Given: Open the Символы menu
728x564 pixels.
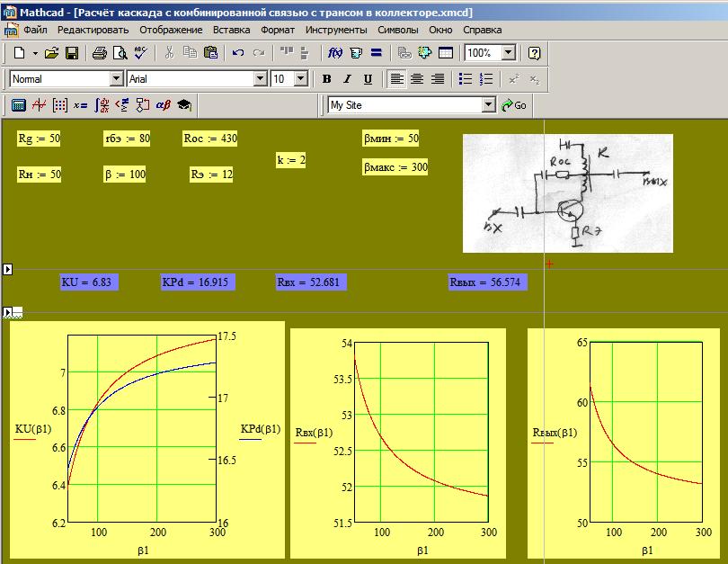Looking at the screenshot, I should (396, 30).
